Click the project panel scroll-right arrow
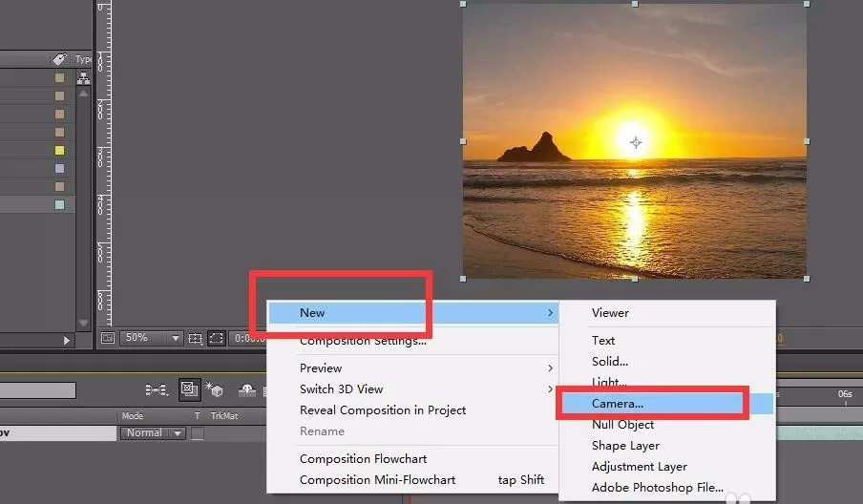Viewport: 863px width, 504px height. click(x=67, y=341)
